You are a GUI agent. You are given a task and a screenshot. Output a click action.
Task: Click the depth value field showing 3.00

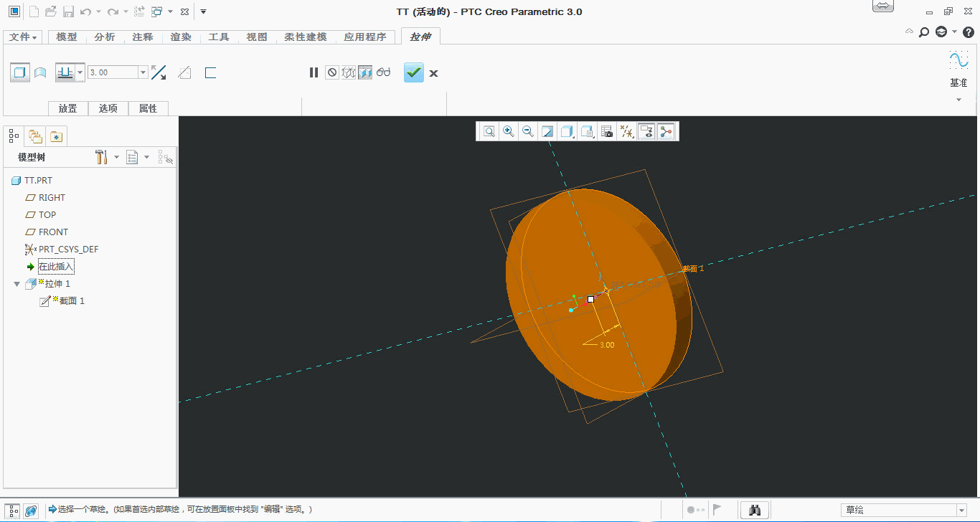pos(113,72)
